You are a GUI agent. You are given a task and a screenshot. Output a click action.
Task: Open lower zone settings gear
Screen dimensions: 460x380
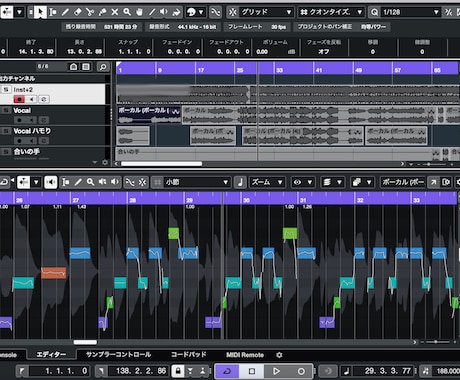tap(279, 355)
